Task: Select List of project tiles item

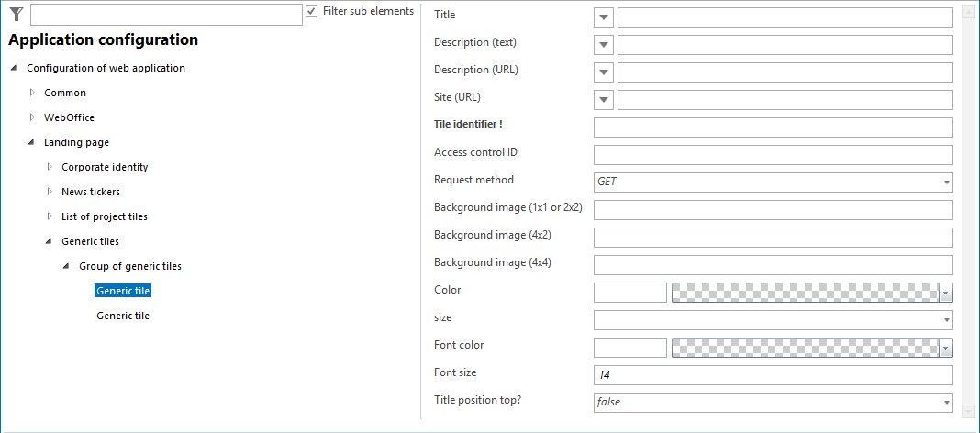Action: coord(104,216)
